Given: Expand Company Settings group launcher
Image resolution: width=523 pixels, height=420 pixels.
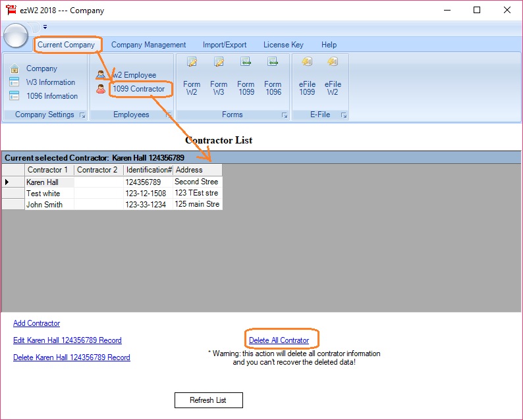Looking at the screenshot, I should pos(82,115).
